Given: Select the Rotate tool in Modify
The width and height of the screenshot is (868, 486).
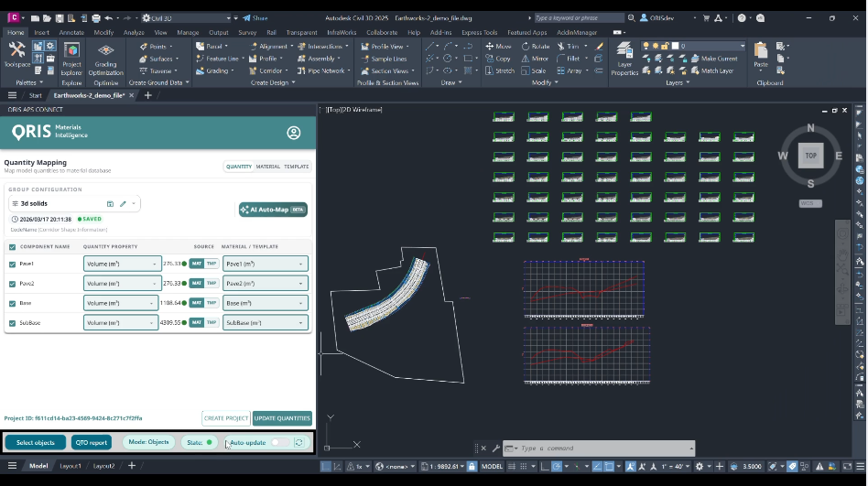Looking at the screenshot, I should [534, 46].
